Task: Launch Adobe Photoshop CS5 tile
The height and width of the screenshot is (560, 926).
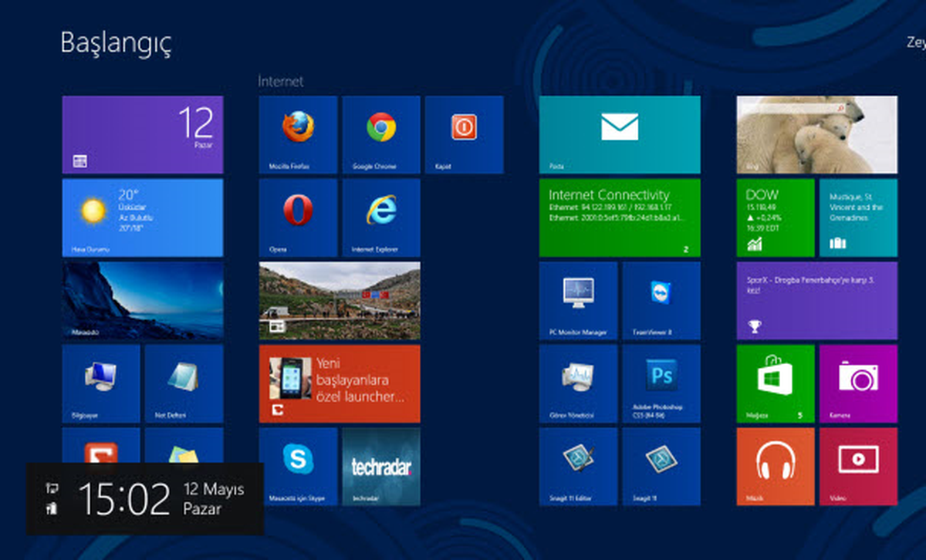Action: coord(661,383)
